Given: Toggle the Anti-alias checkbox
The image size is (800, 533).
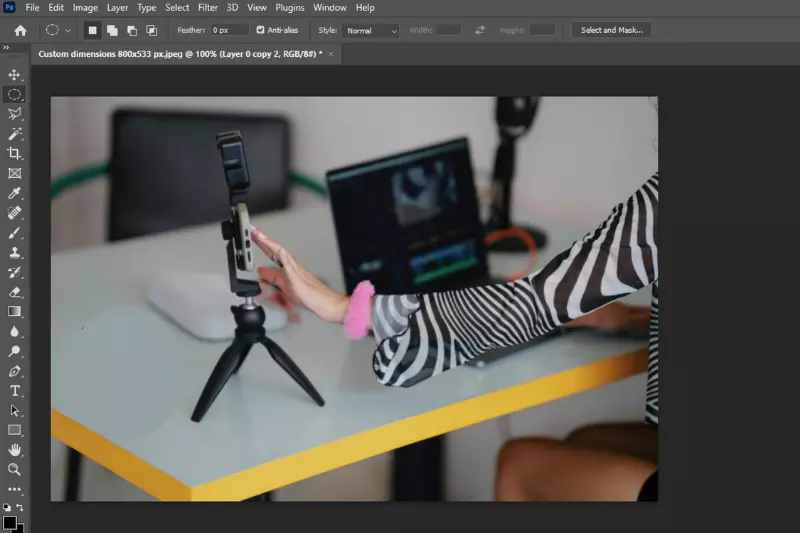Looking at the screenshot, I should [260, 30].
